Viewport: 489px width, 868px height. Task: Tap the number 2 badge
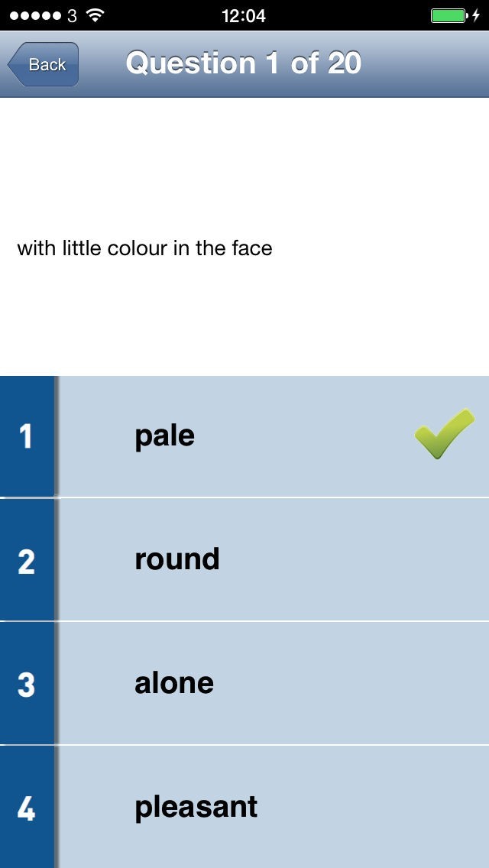[x=27, y=560]
